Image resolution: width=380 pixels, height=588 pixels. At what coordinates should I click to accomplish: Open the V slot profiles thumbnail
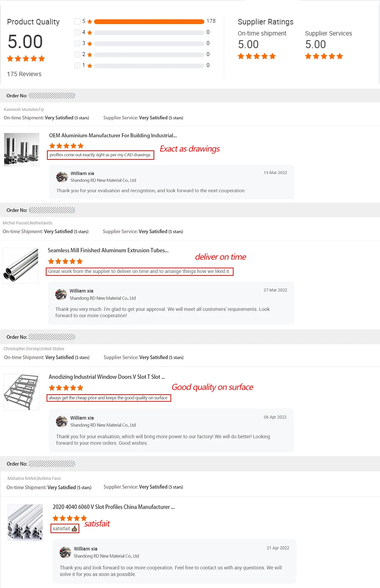pos(25,522)
